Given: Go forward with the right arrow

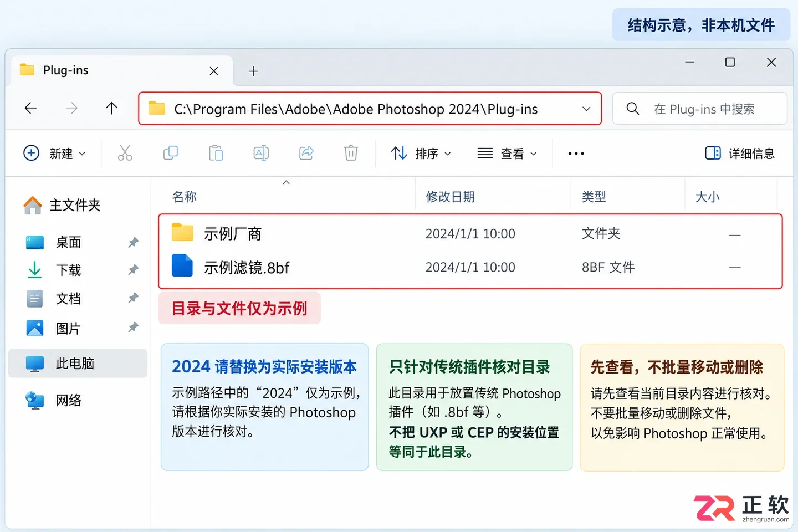Looking at the screenshot, I should [x=71, y=108].
